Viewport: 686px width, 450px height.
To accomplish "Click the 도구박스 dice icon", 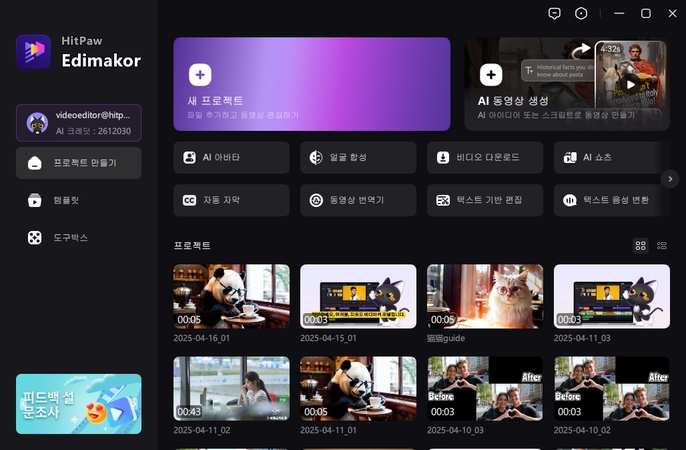I will pyautogui.click(x=35, y=238).
